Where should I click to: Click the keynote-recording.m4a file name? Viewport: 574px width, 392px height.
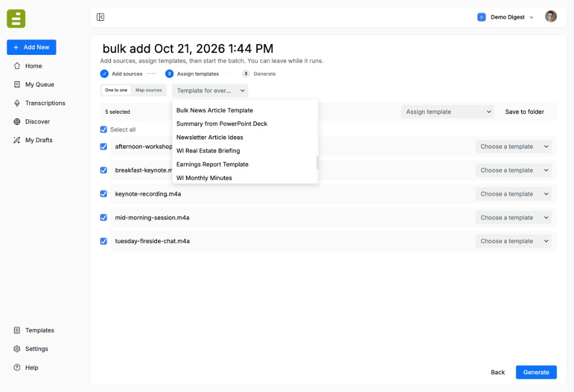point(148,194)
